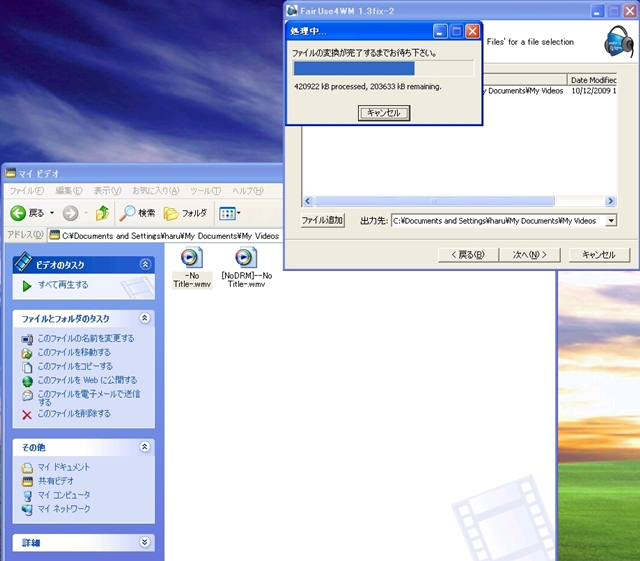Click rename this file (名前を変更する) task

click(86, 338)
